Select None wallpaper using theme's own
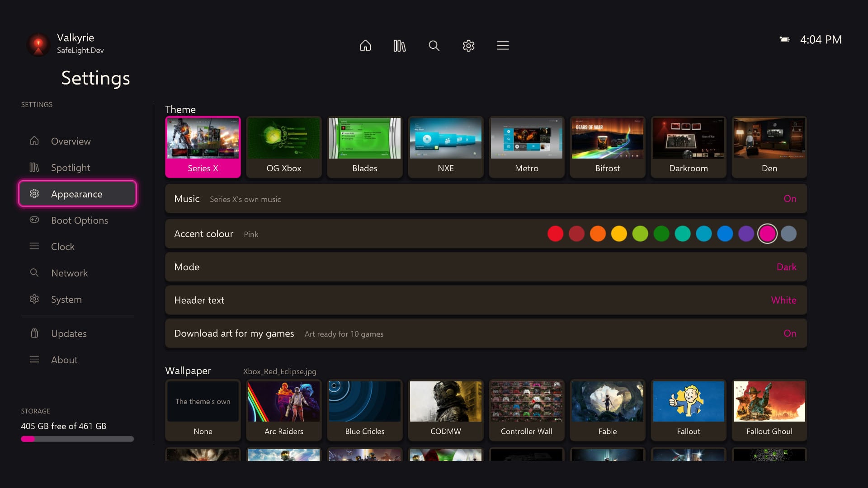This screenshot has width=868, height=488. (x=203, y=410)
